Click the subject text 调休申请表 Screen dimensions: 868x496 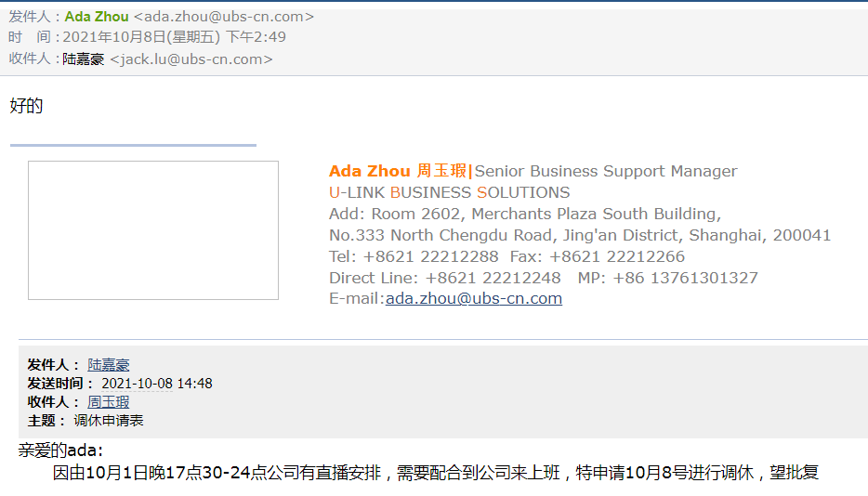[109, 421]
